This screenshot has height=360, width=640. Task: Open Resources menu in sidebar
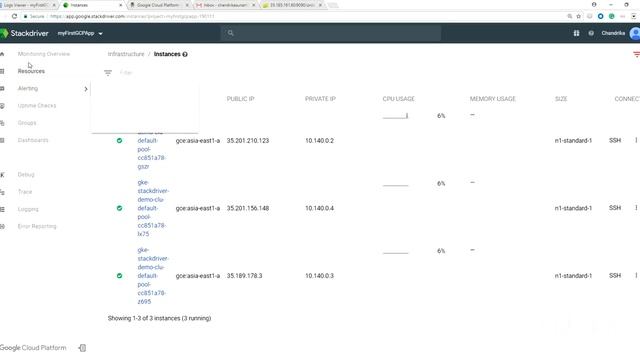[31, 71]
